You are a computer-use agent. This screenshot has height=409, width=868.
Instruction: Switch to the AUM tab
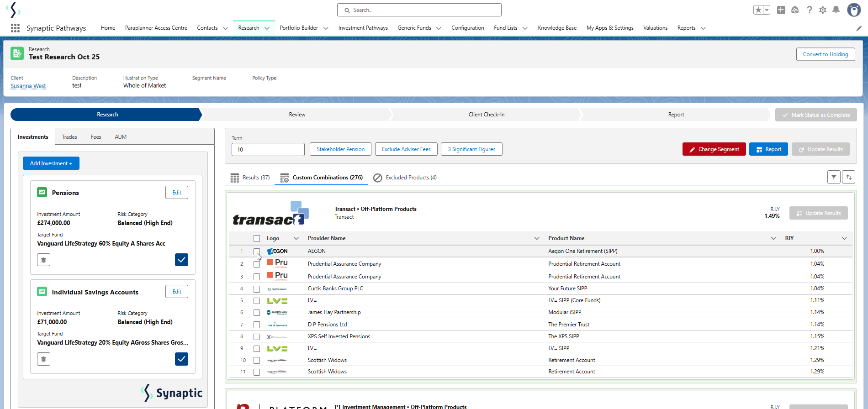121,137
